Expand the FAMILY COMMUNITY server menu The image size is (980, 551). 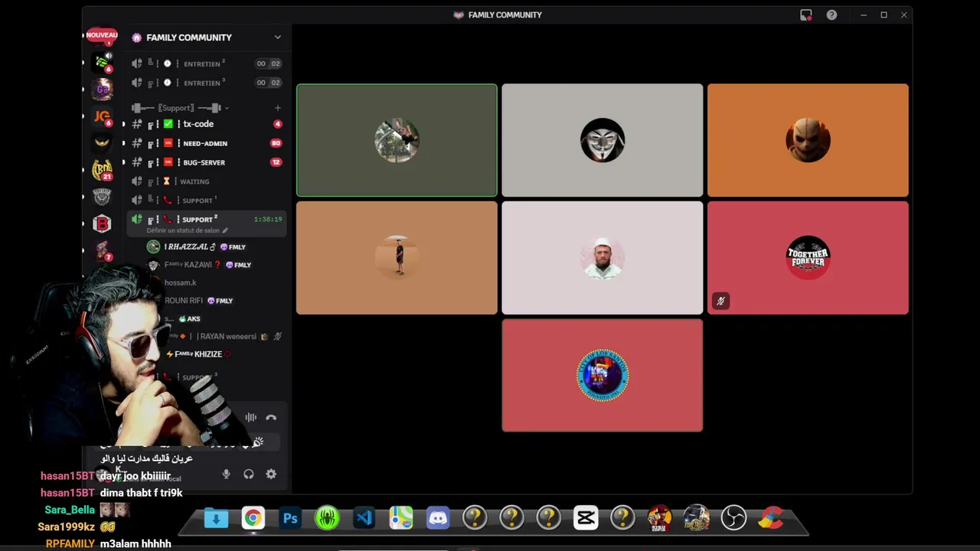point(278,37)
